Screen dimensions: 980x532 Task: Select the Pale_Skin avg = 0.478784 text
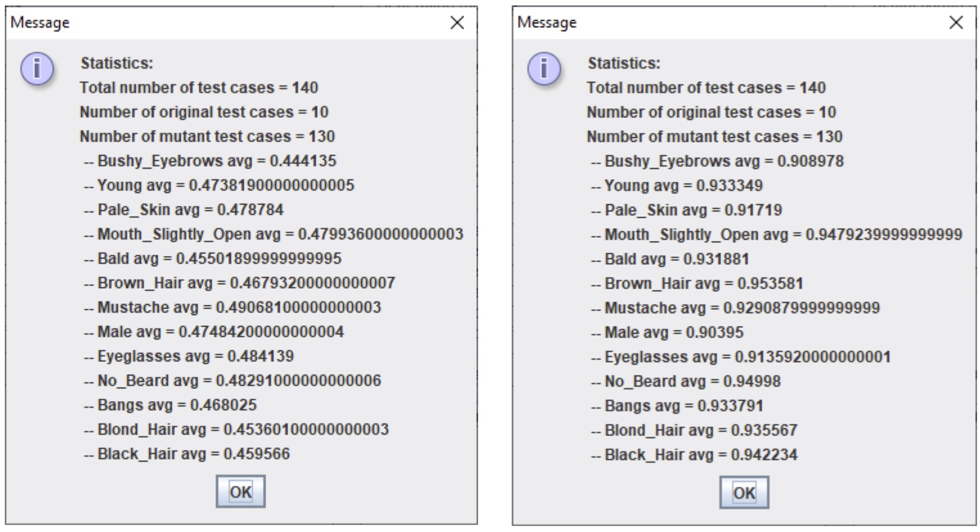point(183,209)
